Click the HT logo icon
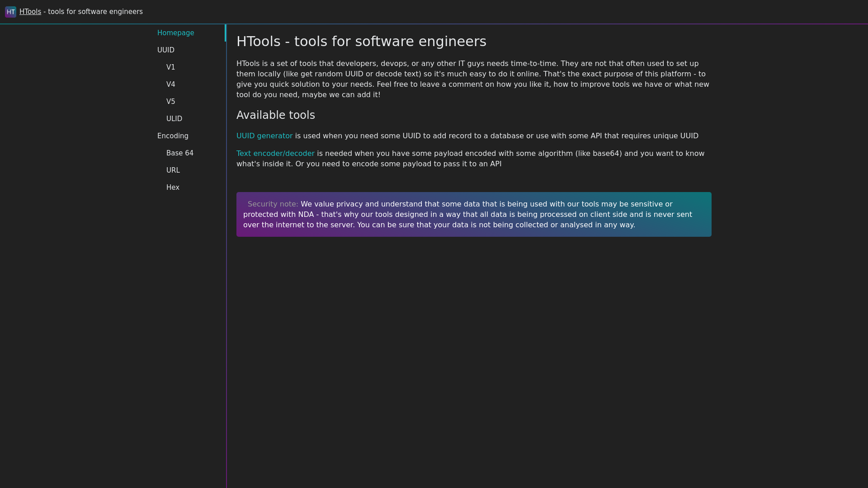Viewport: 868px width, 488px height. click(10, 12)
